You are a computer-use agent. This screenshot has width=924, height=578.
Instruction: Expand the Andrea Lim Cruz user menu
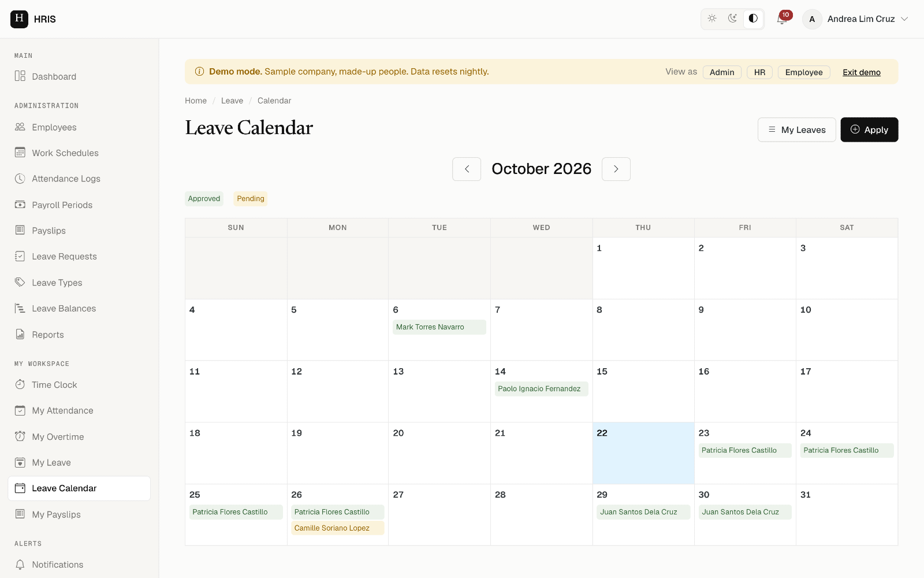click(x=856, y=19)
